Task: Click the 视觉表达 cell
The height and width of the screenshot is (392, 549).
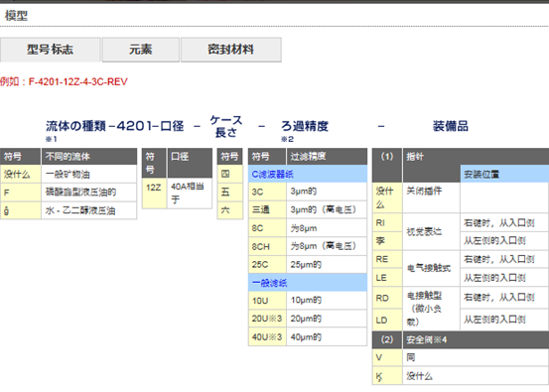Action: click(x=431, y=231)
